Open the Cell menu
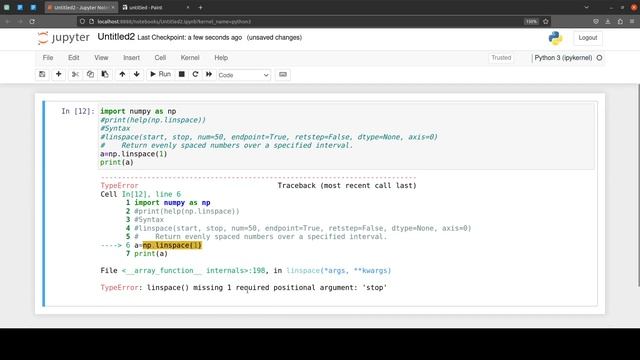640x360 pixels. click(x=160, y=58)
